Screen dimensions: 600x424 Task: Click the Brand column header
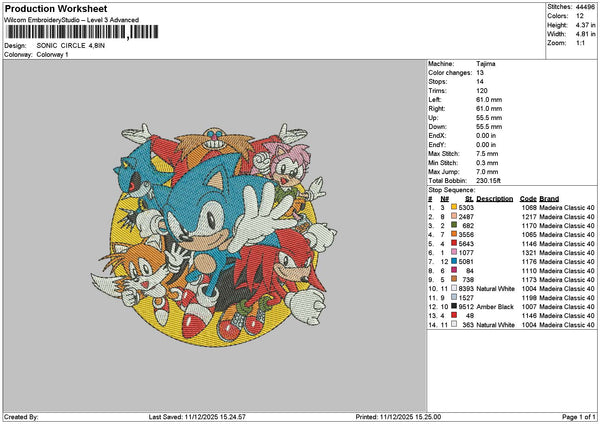coord(549,199)
